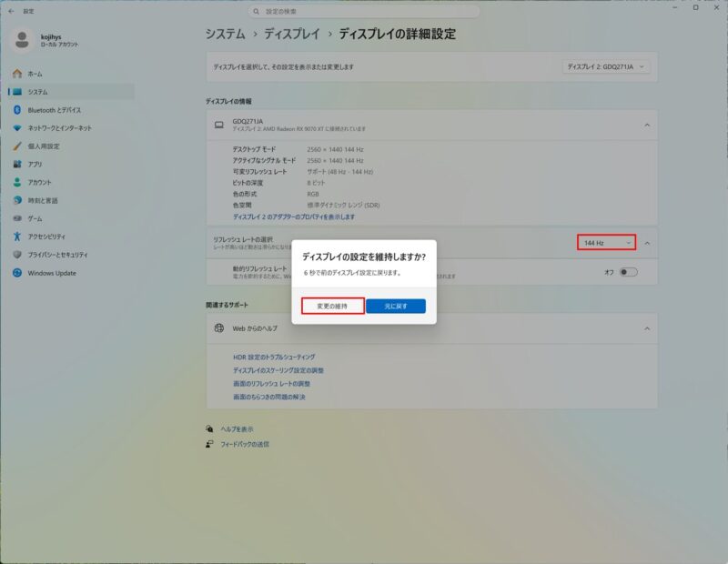Click the 関連するサポート heading

click(227, 305)
